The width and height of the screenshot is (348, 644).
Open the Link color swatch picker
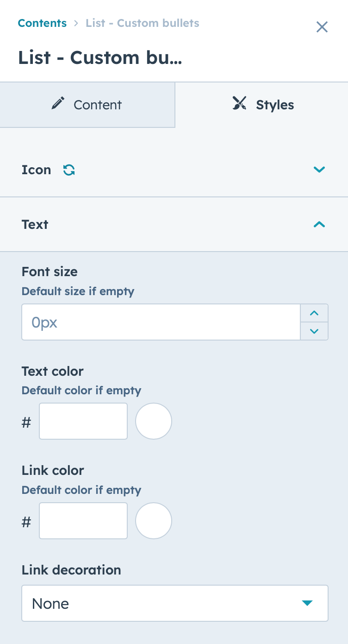[154, 521]
